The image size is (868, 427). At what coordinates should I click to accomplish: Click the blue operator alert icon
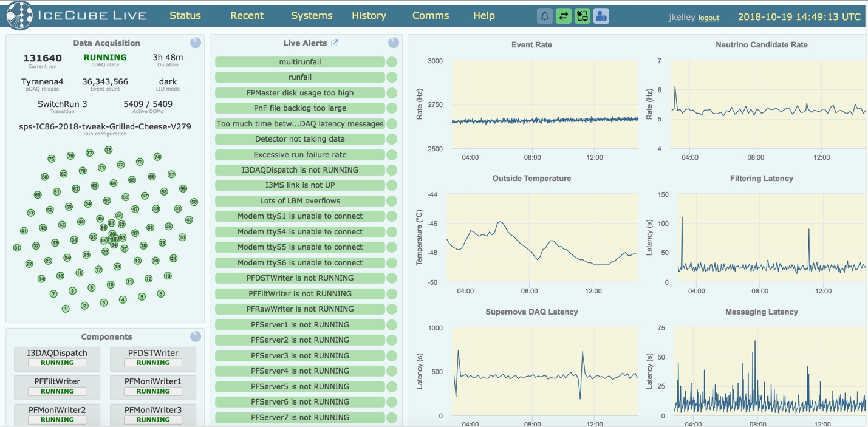point(601,16)
